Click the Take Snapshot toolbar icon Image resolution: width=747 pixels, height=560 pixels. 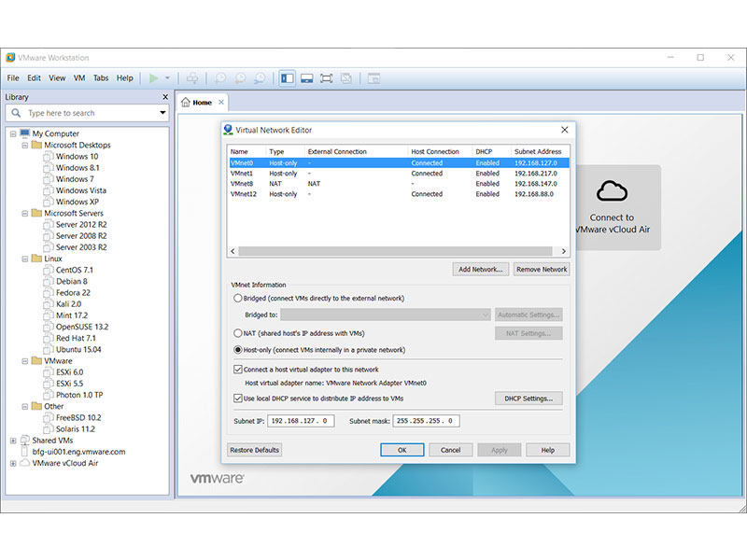click(220, 78)
